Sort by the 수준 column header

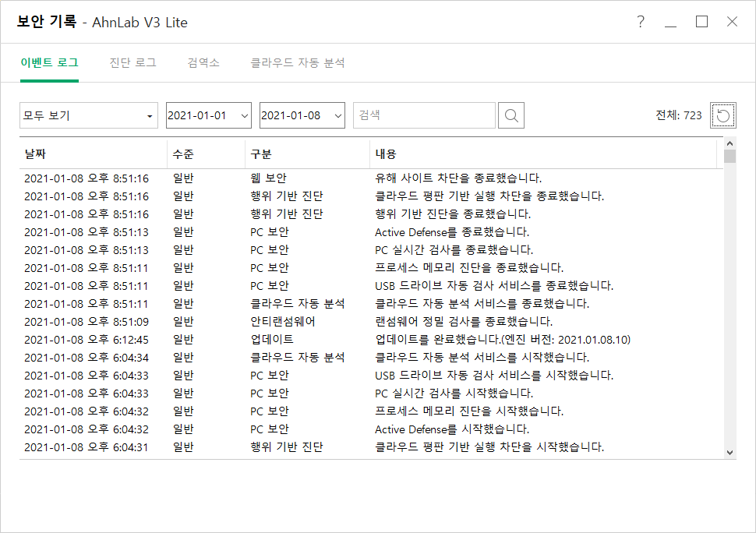coord(207,154)
